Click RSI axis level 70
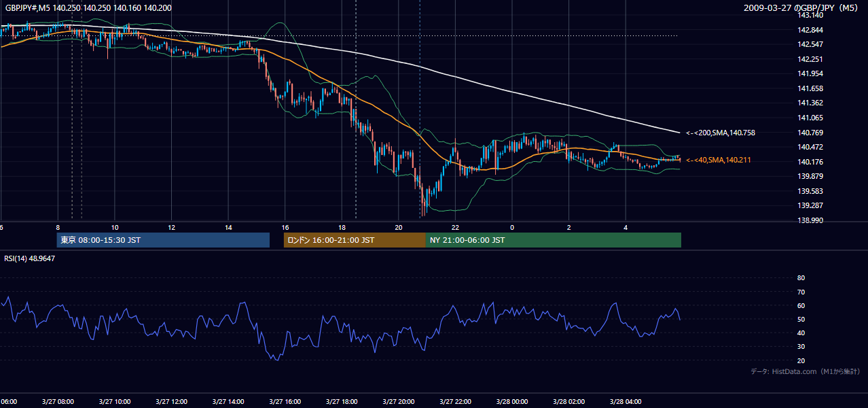The height and width of the screenshot is (408, 868). (801, 292)
